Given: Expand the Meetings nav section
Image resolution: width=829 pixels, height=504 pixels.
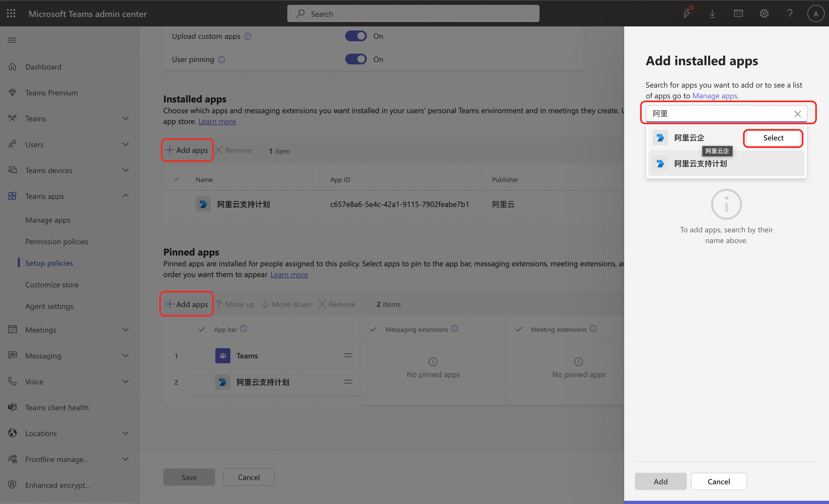Looking at the screenshot, I should coord(126,330).
